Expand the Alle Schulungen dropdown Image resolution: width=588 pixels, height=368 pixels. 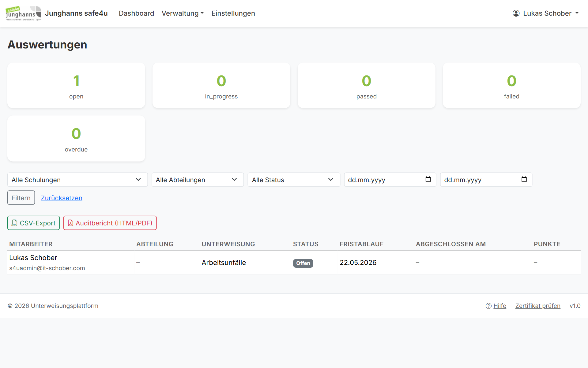tap(77, 180)
